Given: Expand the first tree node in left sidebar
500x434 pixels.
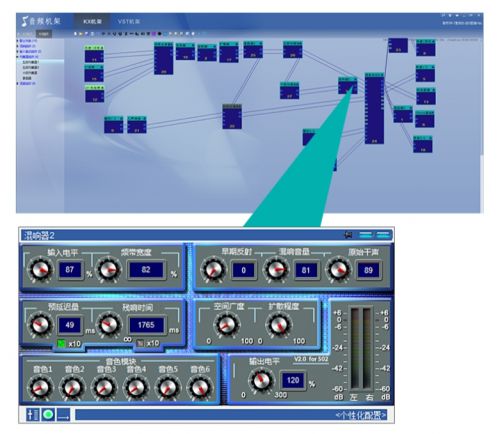Looking at the screenshot, I should 18,41.
